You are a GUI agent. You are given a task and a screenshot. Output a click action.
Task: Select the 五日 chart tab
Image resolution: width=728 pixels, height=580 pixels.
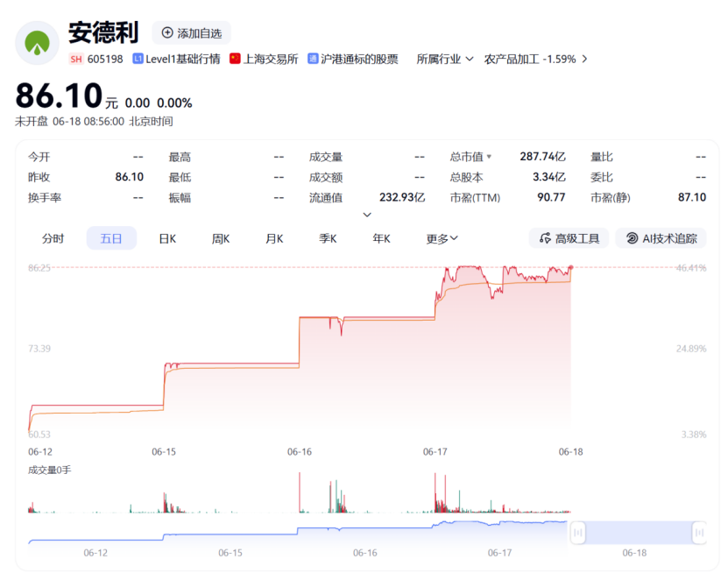point(111,238)
